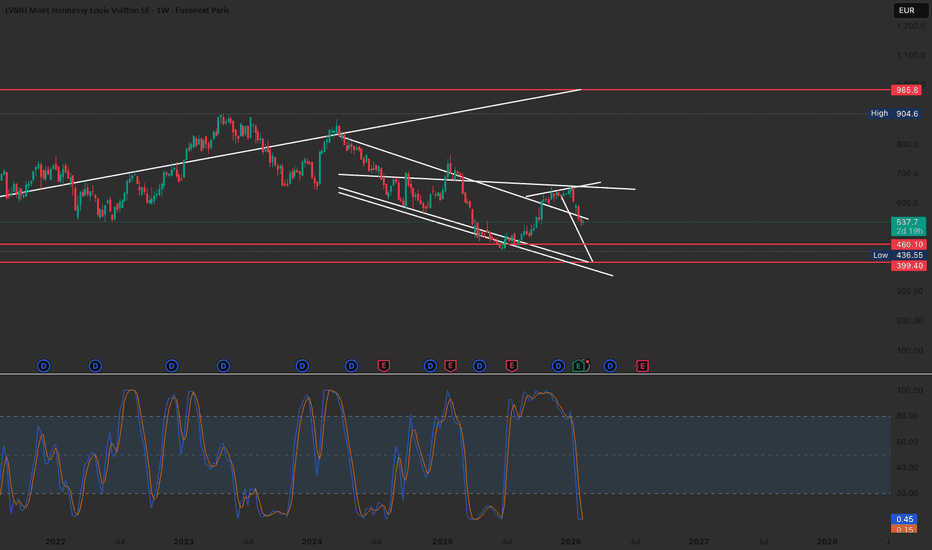The width and height of the screenshot is (932, 550).
Task: Click the 2024 label on the time axis
Action: click(x=312, y=541)
